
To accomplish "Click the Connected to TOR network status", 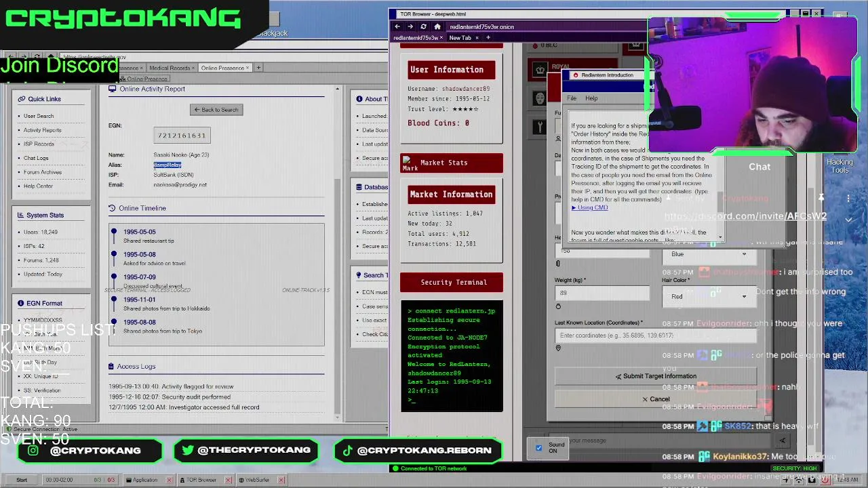I will click(x=429, y=468).
